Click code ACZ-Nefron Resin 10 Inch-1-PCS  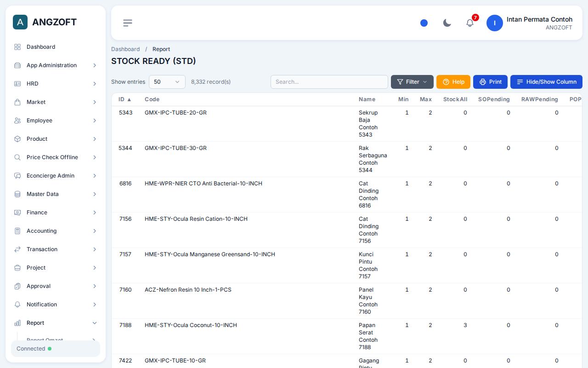188,290
